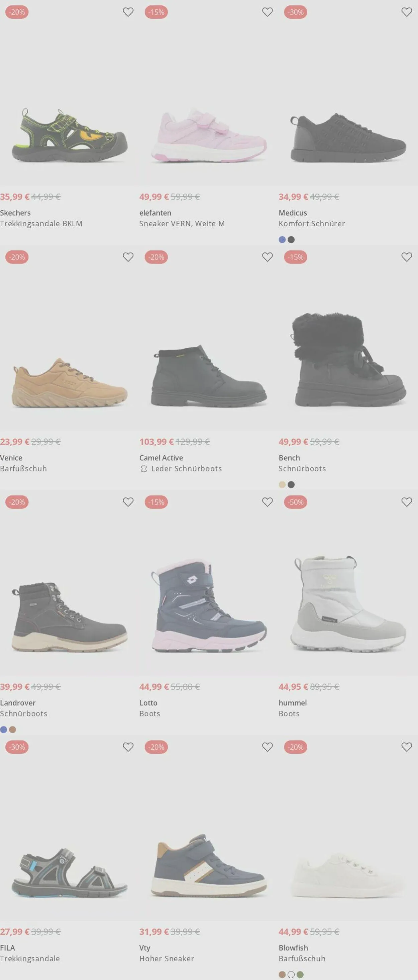Heart the FILA Trekkingsandale product

tap(128, 747)
